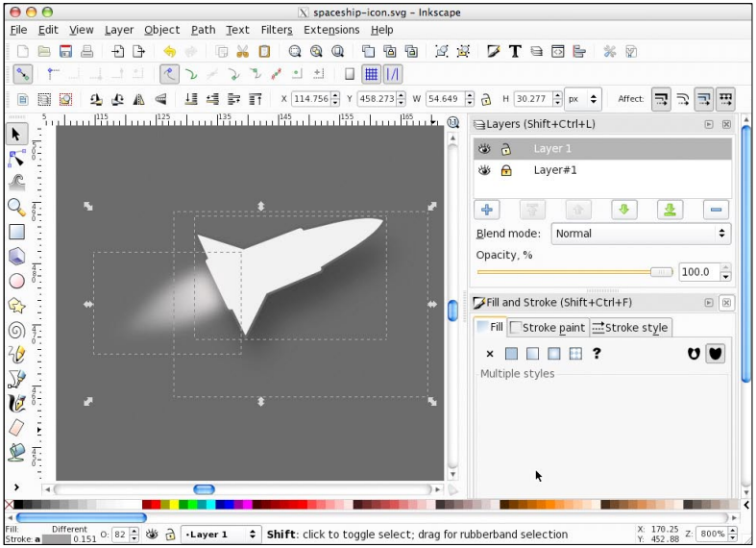Cut selection with scissors icon
This screenshot has width=756, height=548.
pyautogui.click(x=242, y=51)
